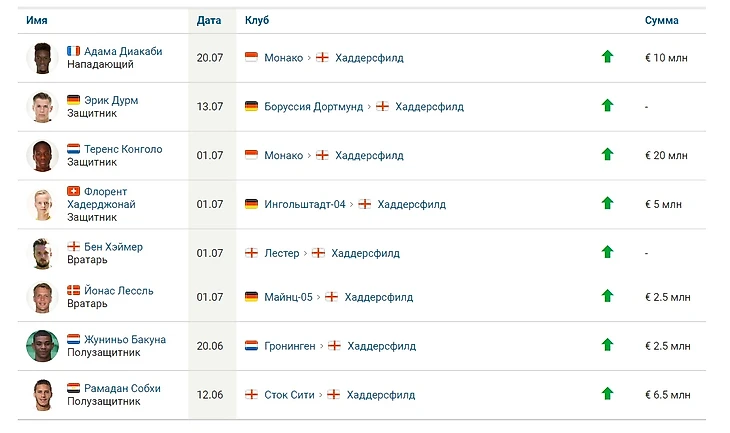The image size is (730, 433).
Task: Open Бен Хэймер's player photo
Action: pos(41,253)
